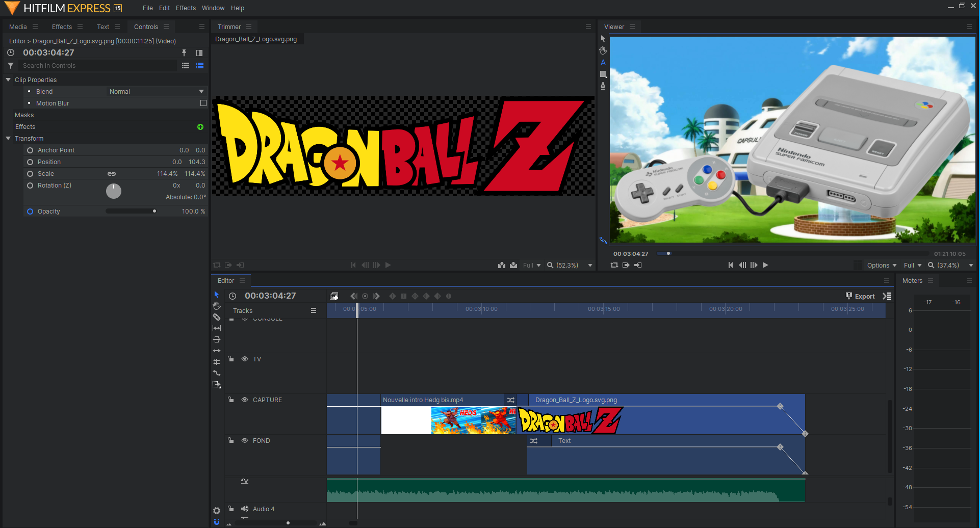Lock the CAPTURE track

coord(231,400)
